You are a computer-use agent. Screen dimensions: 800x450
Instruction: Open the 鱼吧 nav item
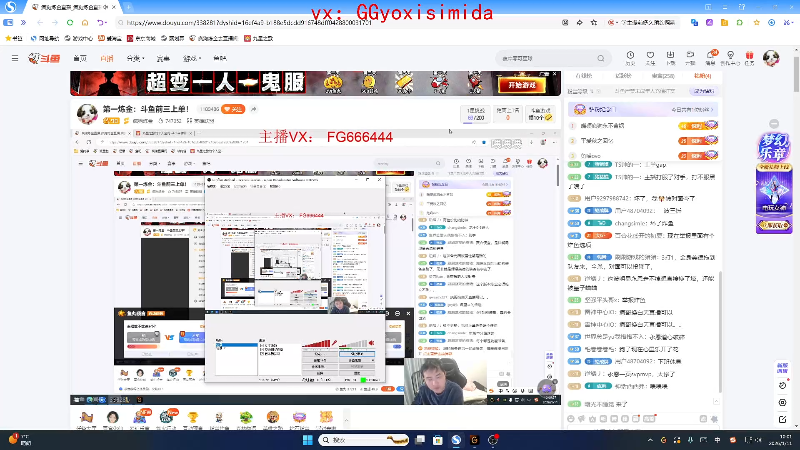click(x=220, y=59)
